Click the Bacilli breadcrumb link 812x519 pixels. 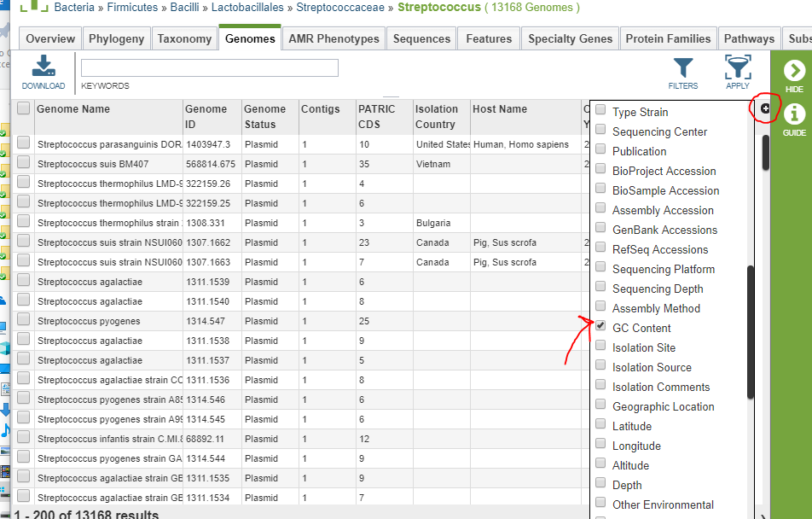[x=184, y=8]
